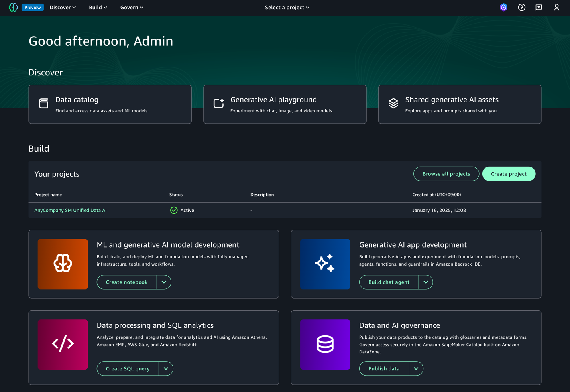Expand the Build chat agent options arrow
Screen dimensions: 570x392
pos(426,282)
